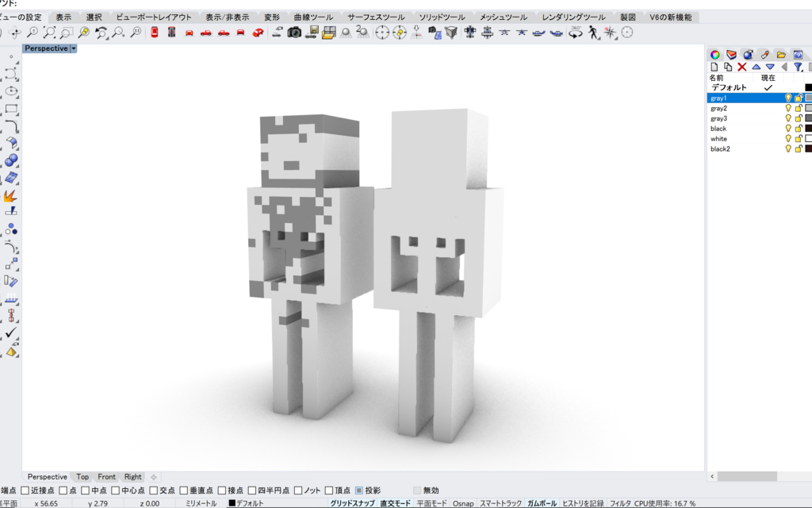The height and width of the screenshot is (508, 812).
Task: Click ヒストリを記録 in status bar
Action: click(583, 503)
